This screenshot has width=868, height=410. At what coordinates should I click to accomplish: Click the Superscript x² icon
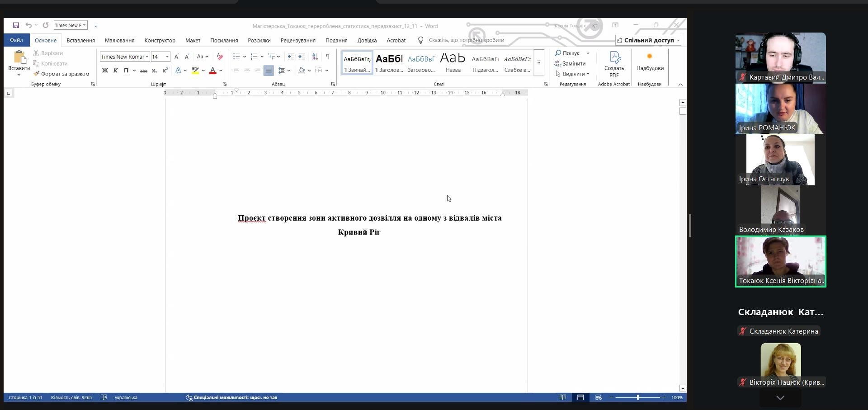pos(165,71)
